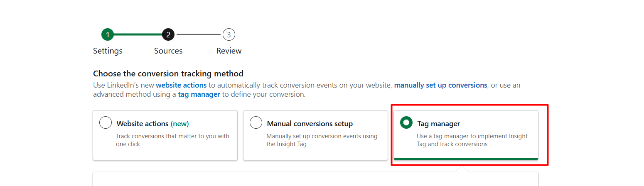
Task: Click the "Tag manager" card title
Action: coord(438,124)
